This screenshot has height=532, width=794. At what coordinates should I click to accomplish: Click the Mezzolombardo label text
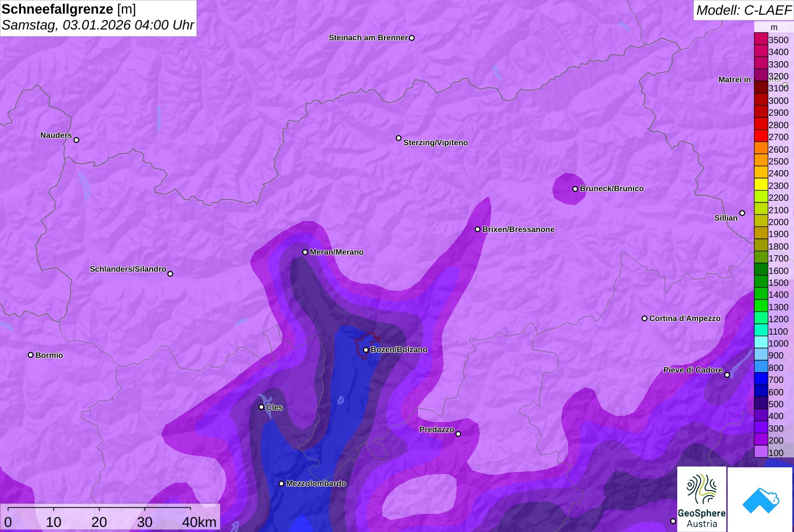[x=316, y=484]
